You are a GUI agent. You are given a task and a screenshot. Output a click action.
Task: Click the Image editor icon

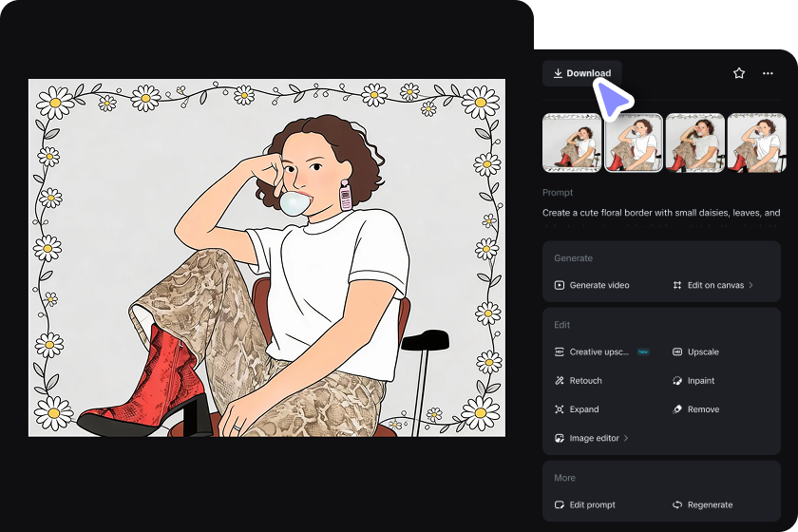[x=560, y=438]
